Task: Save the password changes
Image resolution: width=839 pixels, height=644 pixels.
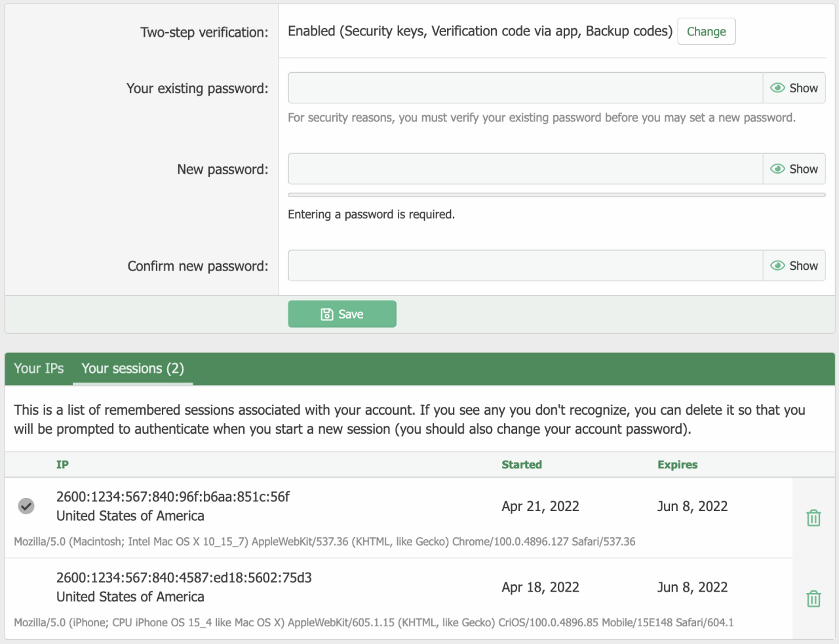Action: click(342, 314)
